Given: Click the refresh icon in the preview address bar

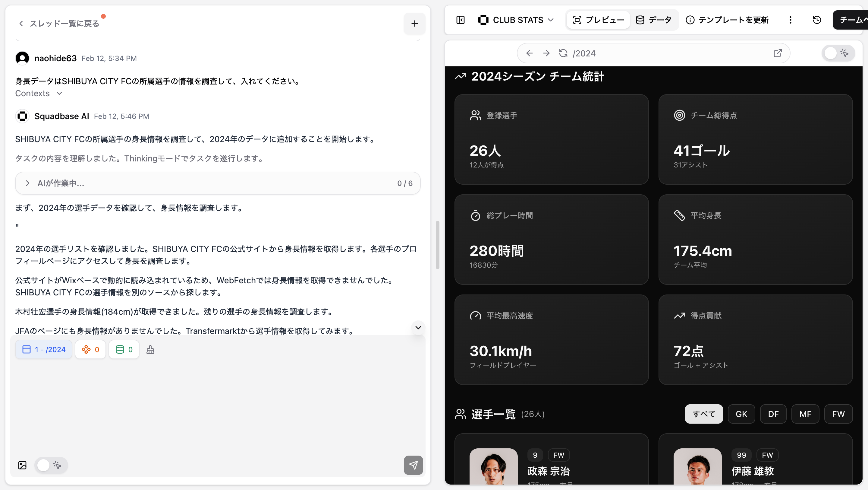Looking at the screenshot, I should point(563,53).
